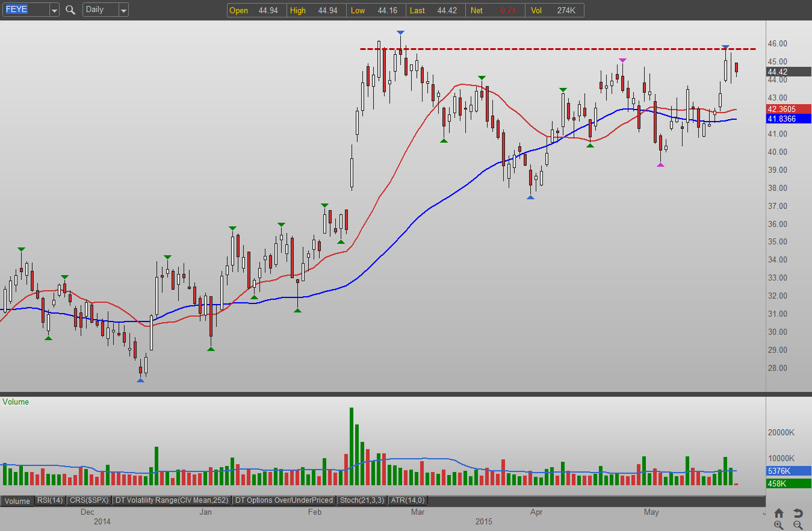Zoom out using the minus magnifier
Image resolution: width=812 pixels, height=531 pixels.
pyautogui.click(x=798, y=525)
